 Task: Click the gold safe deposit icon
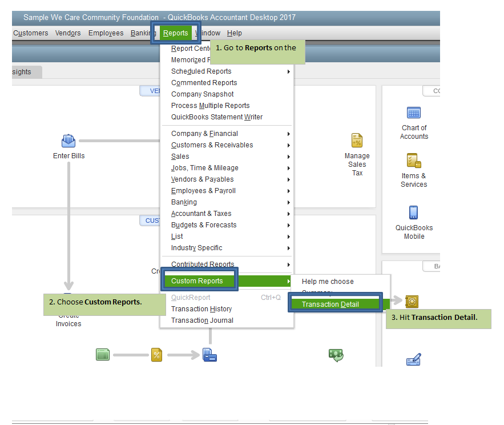click(412, 302)
